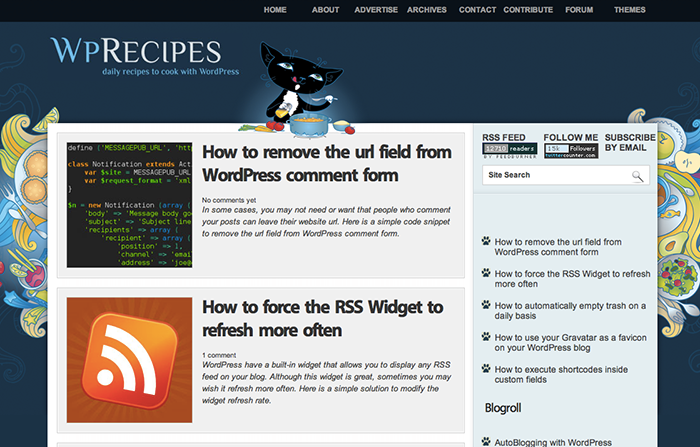Click paw bullet beside Gravatar favicon post
This screenshot has width=700, height=447.
pyautogui.click(x=486, y=337)
